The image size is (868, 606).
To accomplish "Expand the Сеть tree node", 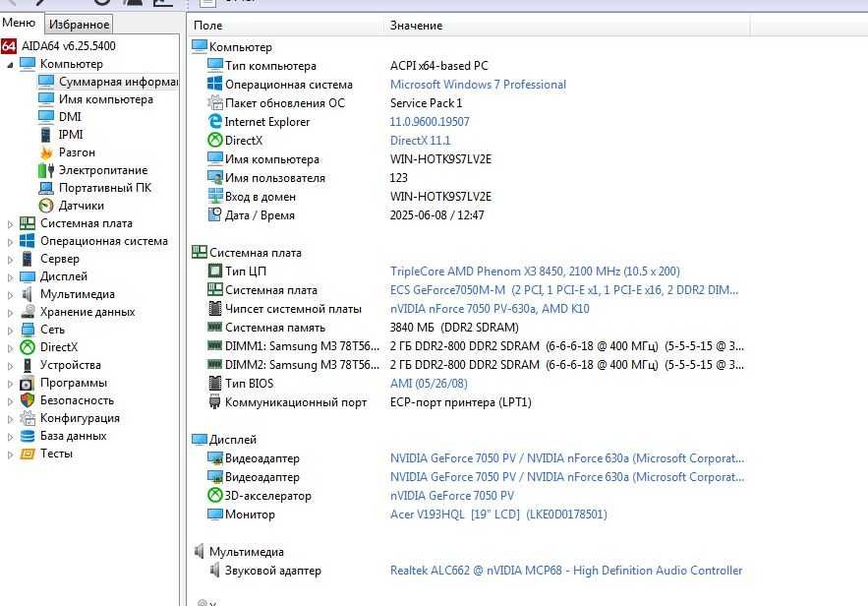I will (x=10, y=331).
